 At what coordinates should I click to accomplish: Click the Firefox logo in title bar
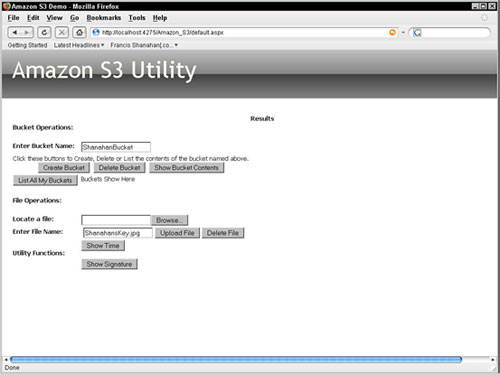click(6, 6)
